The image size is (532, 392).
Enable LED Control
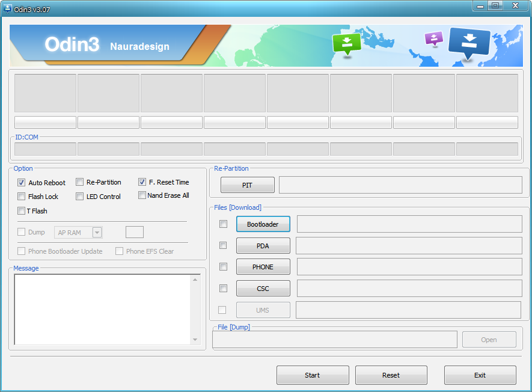pyautogui.click(x=79, y=195)
